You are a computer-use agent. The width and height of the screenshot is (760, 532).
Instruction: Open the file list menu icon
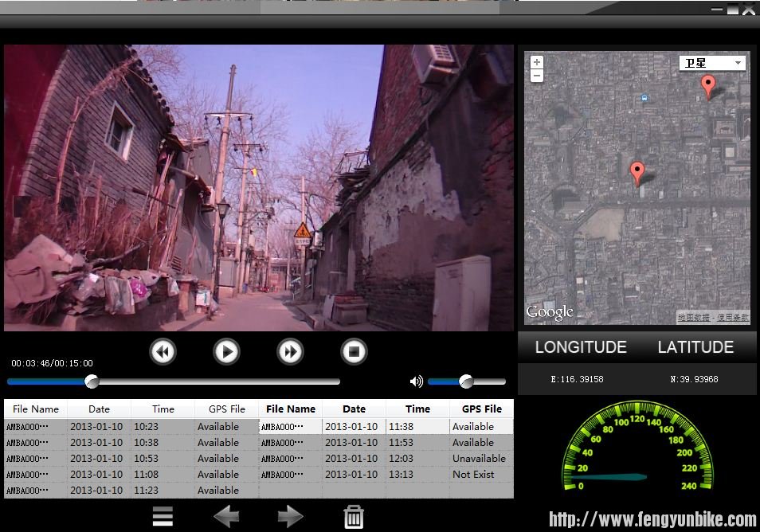163,516
